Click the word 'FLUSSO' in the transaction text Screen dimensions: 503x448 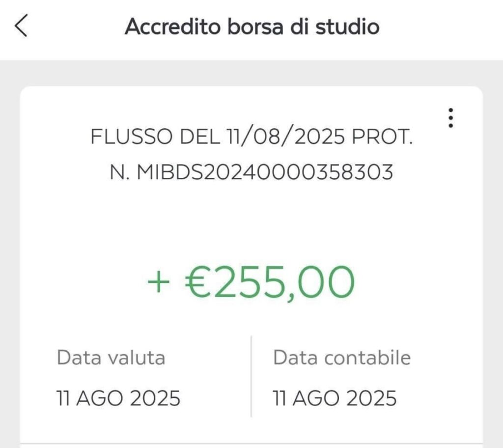click(131, 137)
